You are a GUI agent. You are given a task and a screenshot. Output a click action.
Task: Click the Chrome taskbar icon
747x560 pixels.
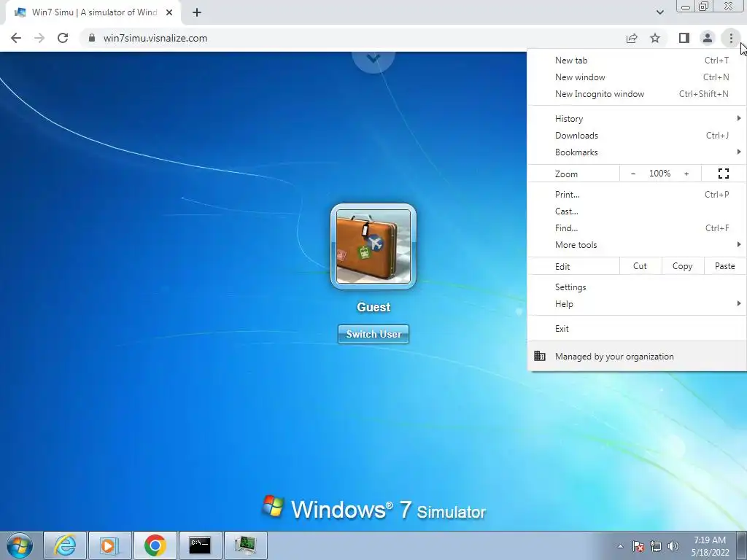(155, 545)
